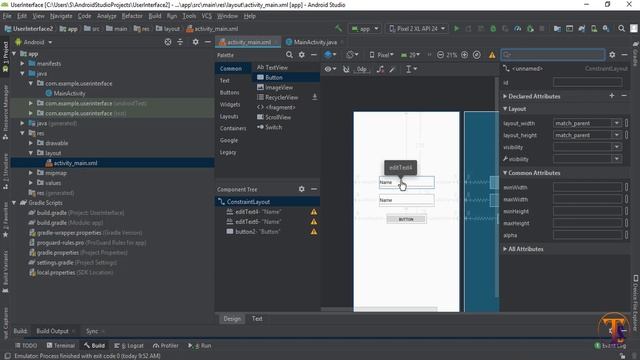Screen dimensions: 640x360
Task: Open layout_height value dropdown
Action: (617, 135)
